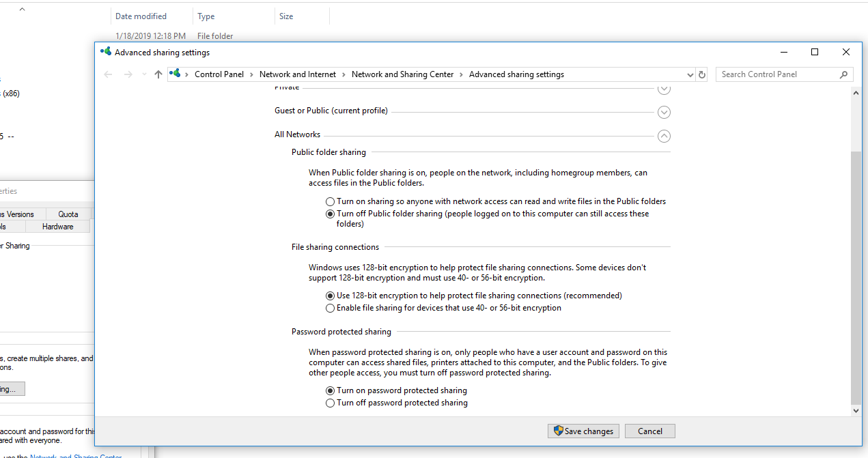Viewport: 868px width, 458px height.
Task: Expand chevron after Network and Internet breadcrumb
Action: pyautogui.click(x=344, y=74)
